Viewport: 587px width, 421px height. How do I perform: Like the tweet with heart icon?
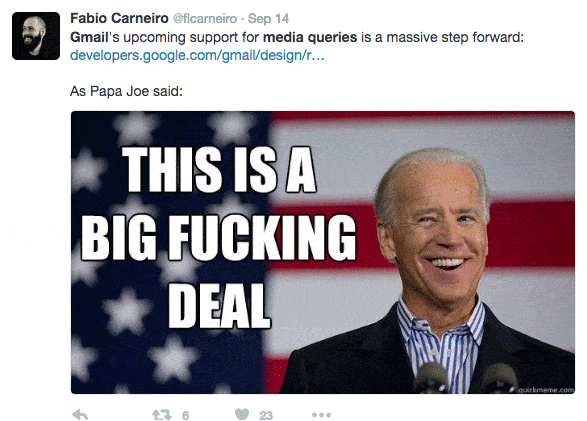point(242,414)
